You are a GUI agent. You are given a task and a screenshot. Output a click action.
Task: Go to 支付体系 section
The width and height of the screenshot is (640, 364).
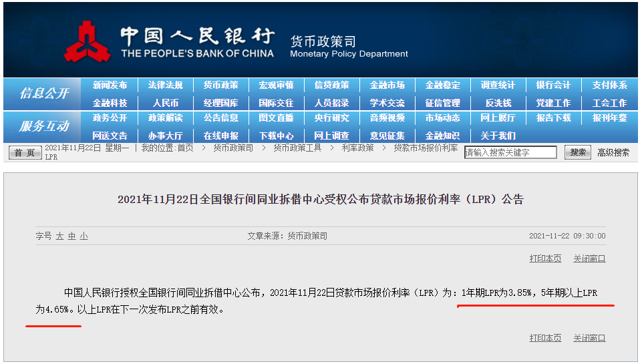click(x=610, y=85)
